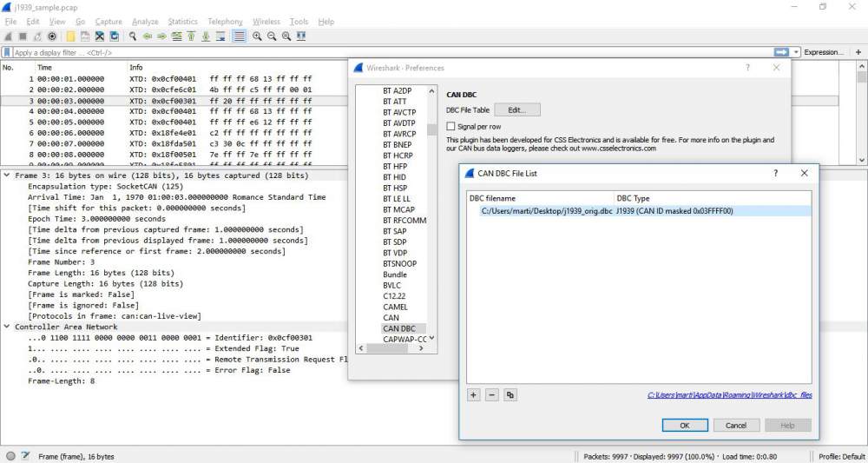Image resolution: width=868 pixels, height=463 pixels.
Task: Click the J1939 DBC Type cell
Action: (674, 210)
